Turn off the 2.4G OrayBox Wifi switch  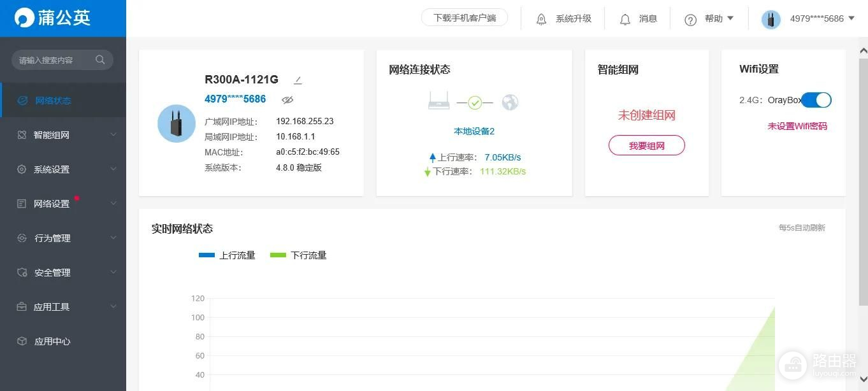pos(816,100)
